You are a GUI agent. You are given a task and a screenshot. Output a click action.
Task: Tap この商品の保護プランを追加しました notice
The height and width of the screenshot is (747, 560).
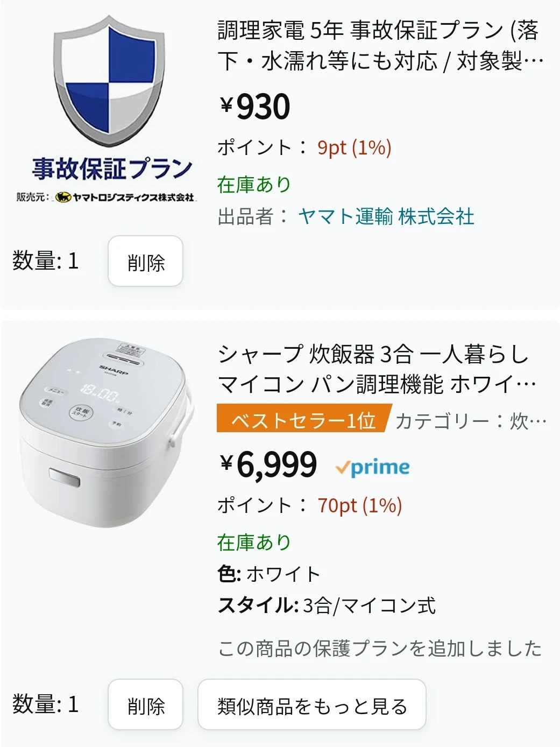pyautogui.click(x=380, y=649)
